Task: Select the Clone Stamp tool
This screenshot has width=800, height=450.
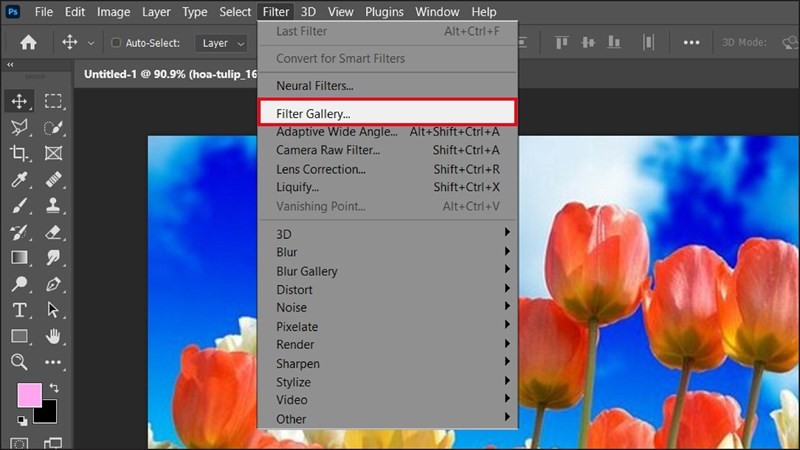Action: coord(53,206)
